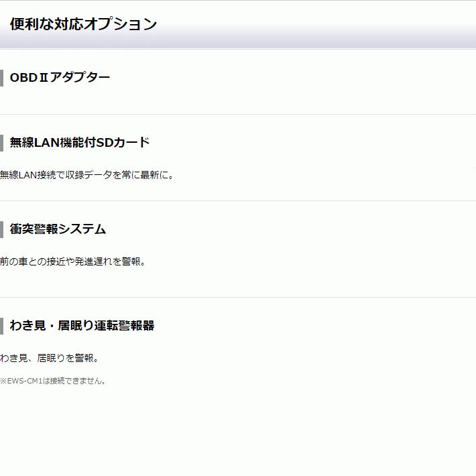
Task: Click the わき見、居眠りを警報 description text
Action: pos(50,358)
